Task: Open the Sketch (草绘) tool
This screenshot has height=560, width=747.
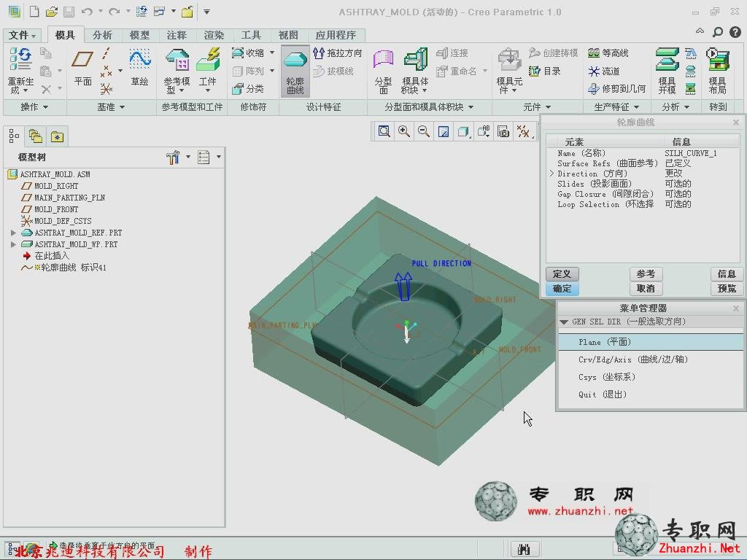Action: pyautogui.click(x=139, y=67)
